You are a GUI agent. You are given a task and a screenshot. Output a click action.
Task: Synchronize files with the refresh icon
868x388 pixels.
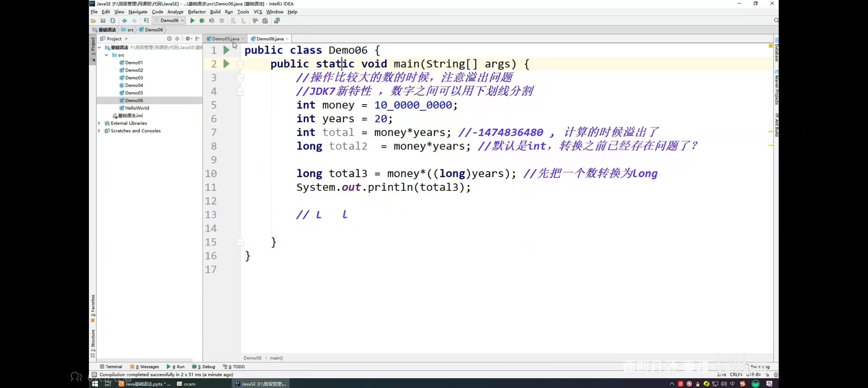(x=112, y=21)
